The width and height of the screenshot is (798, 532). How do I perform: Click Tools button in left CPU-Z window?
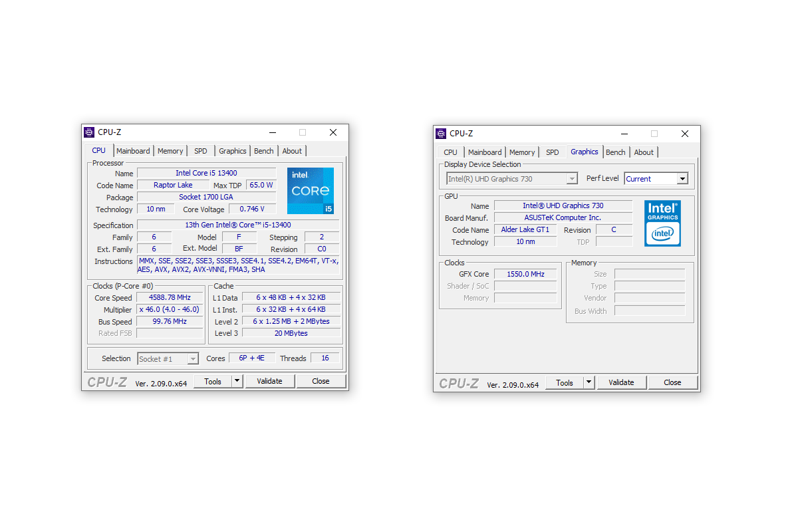click(x=213, y=381)
